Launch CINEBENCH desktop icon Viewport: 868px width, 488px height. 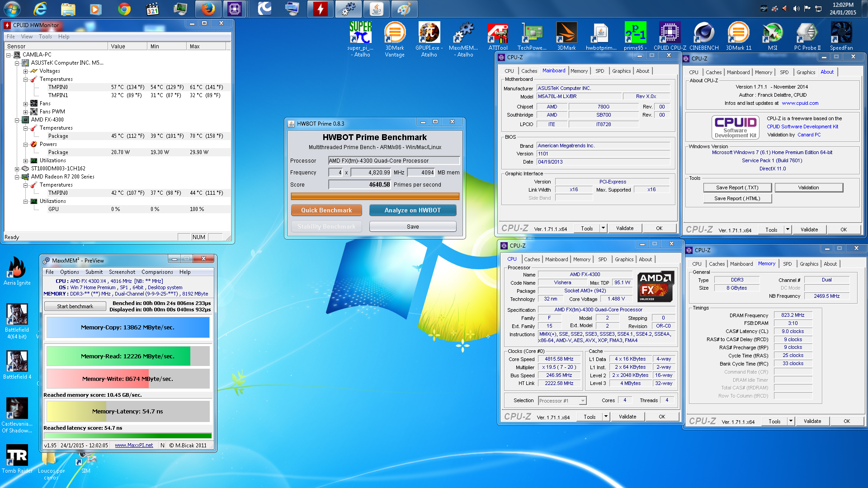pyautogui.click(x=704, y=36)
